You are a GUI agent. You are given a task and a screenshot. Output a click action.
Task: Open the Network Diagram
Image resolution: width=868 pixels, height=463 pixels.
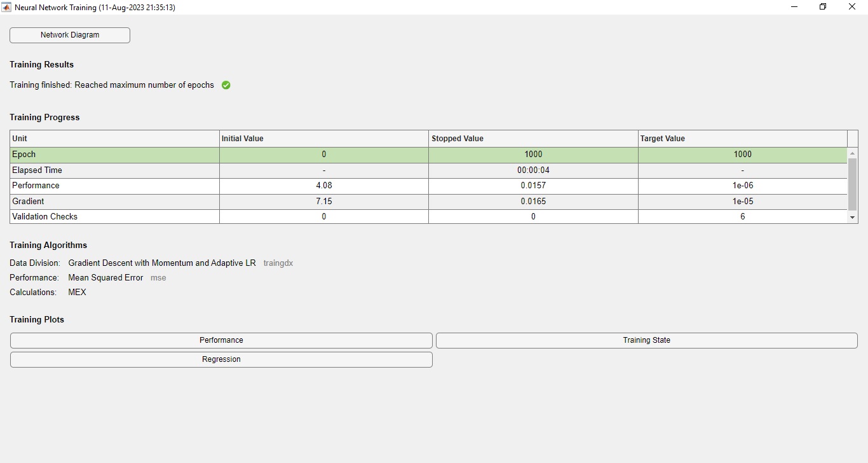point(70,35)
